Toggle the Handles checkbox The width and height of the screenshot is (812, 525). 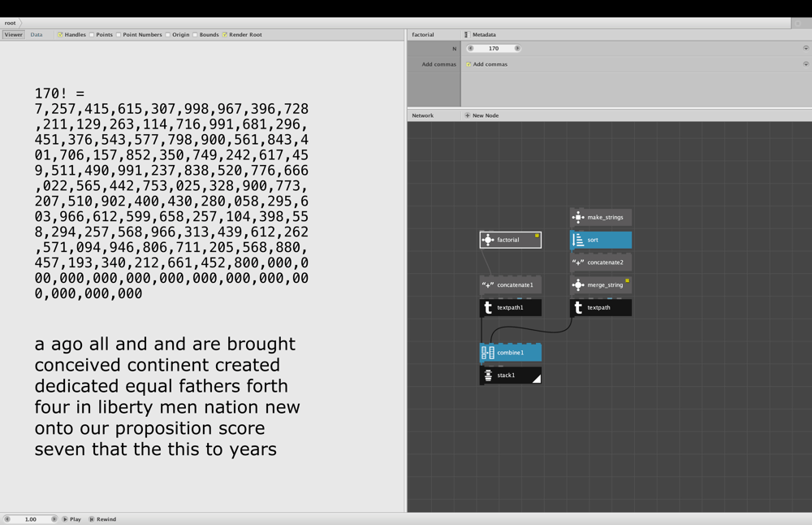click(60, 35)
